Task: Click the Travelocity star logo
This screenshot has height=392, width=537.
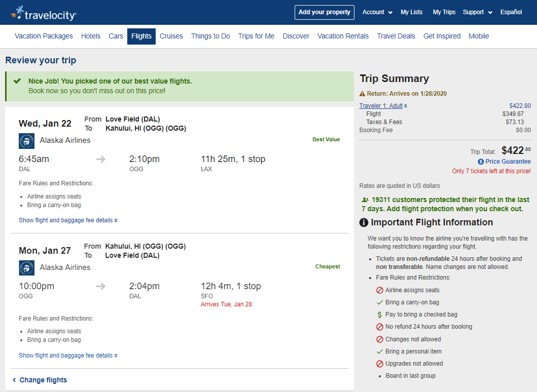Action: pyautogui.click(x=17, y=12)
